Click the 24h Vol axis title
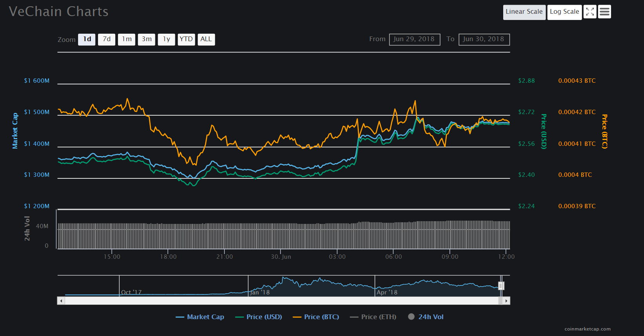644x336 pixels. pos(27,229)
